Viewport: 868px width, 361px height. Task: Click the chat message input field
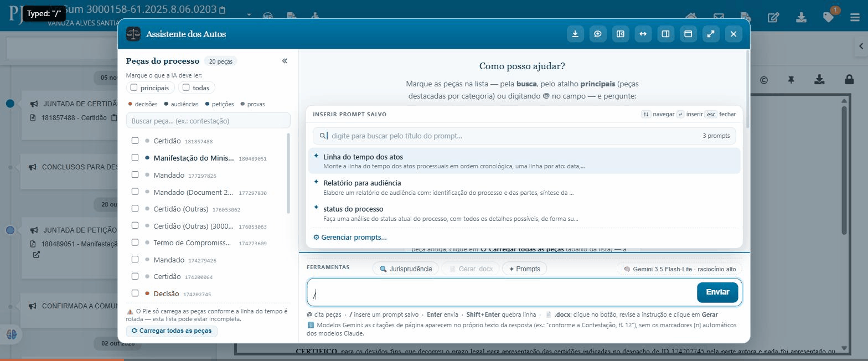point(501,292)
